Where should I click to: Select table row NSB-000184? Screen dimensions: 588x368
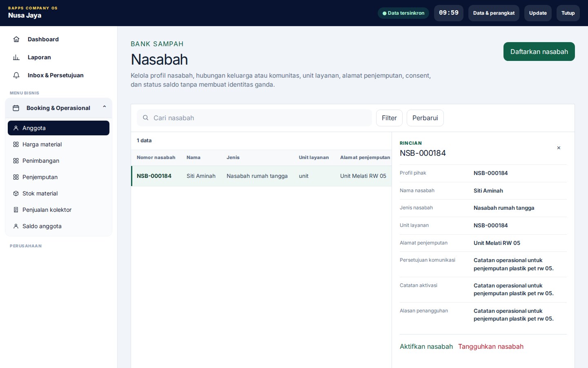[x=261, y=176]
